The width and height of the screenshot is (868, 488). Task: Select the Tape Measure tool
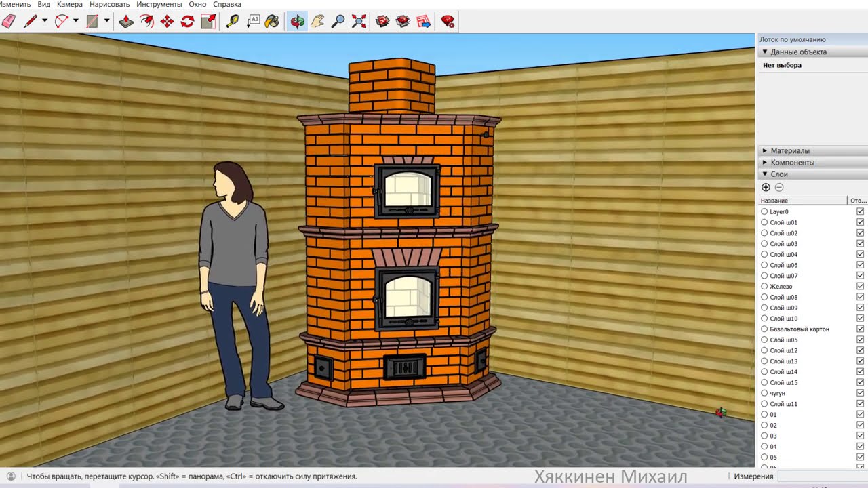233,22
